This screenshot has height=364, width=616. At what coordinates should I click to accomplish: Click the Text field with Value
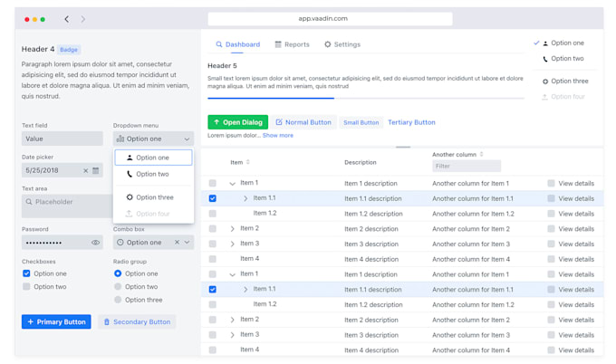pos(63,139)
